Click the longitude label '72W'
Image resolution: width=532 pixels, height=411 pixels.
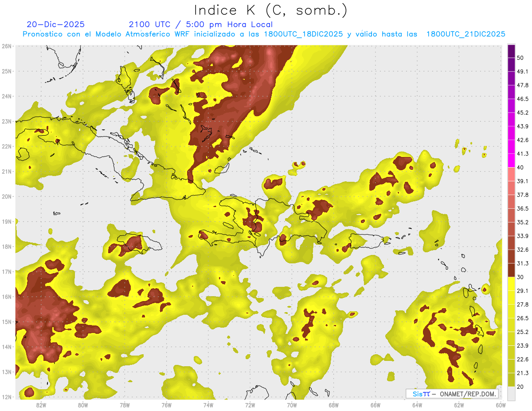(250, 405)
